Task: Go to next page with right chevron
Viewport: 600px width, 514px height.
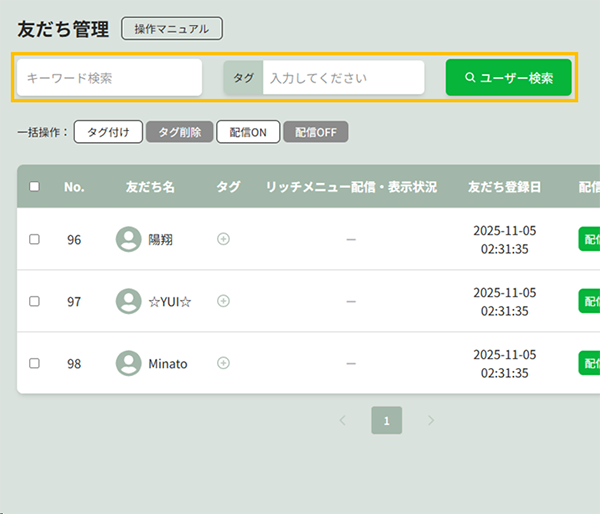Action: point(431,421)
